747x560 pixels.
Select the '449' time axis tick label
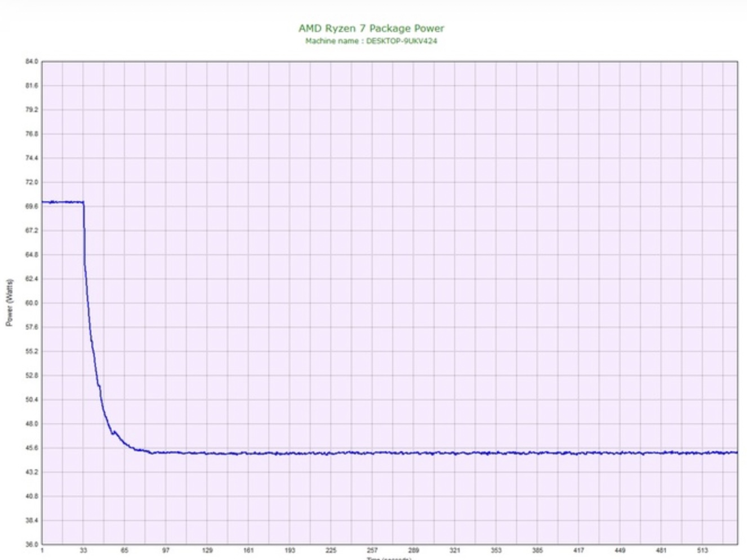pos(620,550)
